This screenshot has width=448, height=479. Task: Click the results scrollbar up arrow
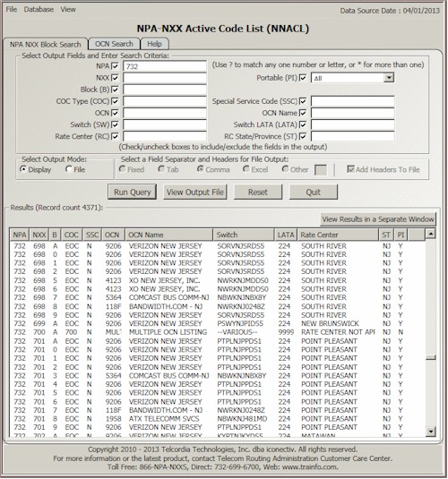[x=431, y=234]
